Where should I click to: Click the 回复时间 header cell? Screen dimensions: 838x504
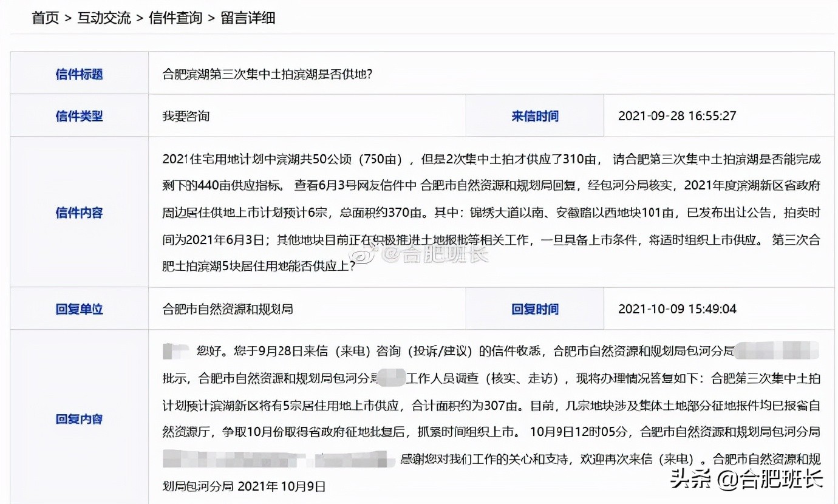[x=535, y=308]
